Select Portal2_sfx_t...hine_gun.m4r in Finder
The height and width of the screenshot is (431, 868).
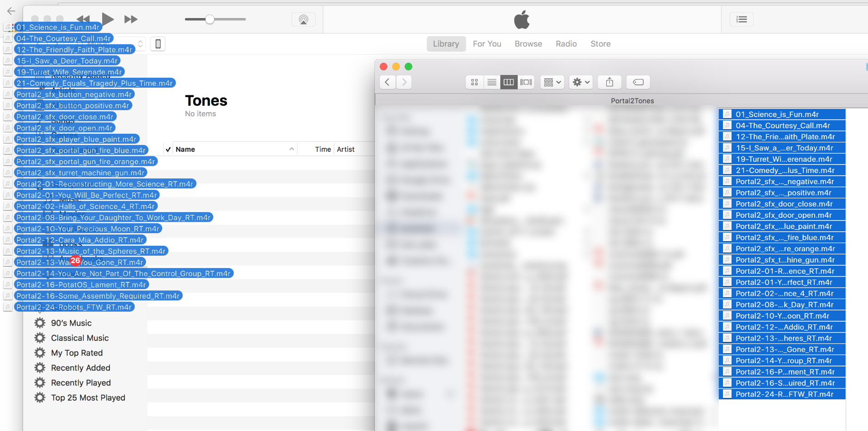point(782,260)
